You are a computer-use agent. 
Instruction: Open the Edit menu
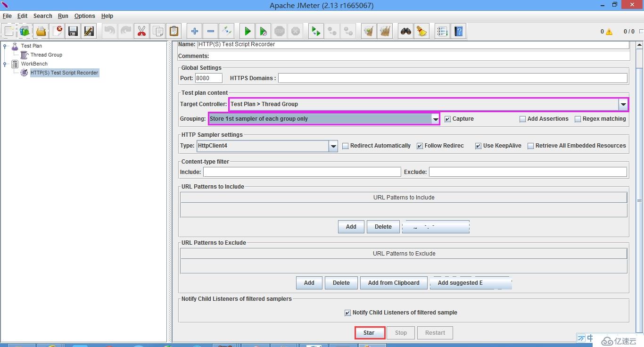(22, 16)
